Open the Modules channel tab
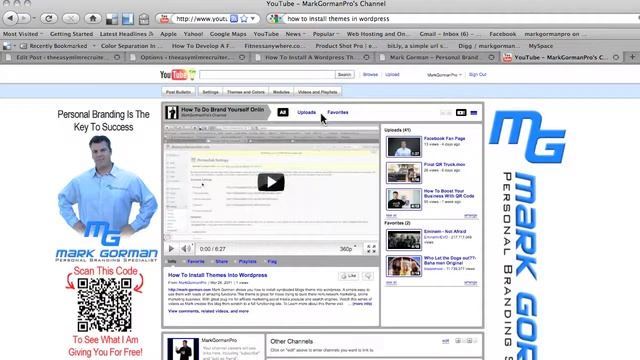Image resolution: width=640 pixels, height=360 pixels. pyautogui.click(x=281, y=92)
